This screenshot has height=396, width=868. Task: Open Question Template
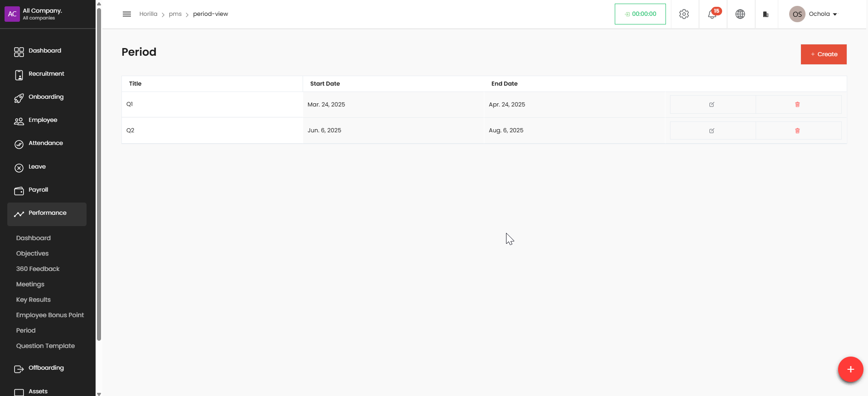click(45, 346)
